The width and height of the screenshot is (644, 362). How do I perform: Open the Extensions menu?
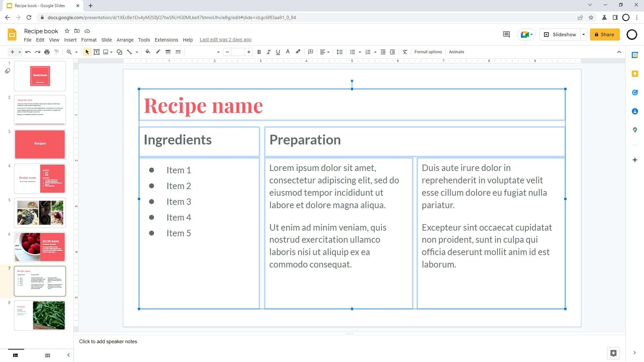pyautogui.click(x=166, y=40)
